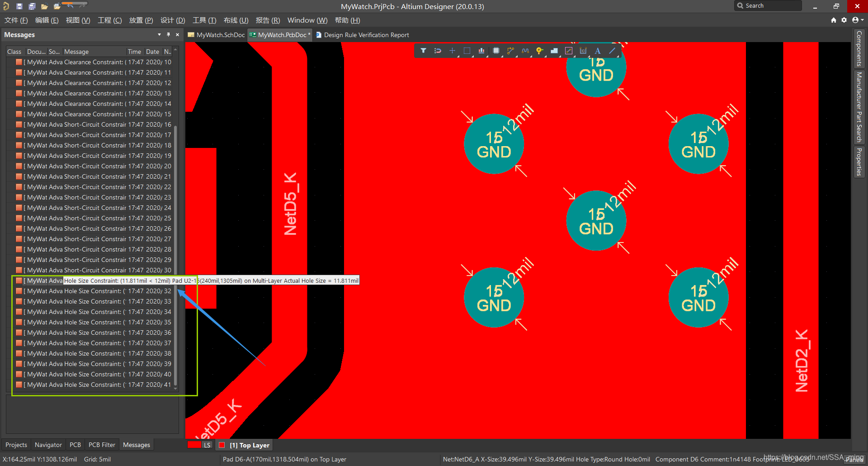The width and height of the screenshot is (868, 466).
Task: Select the Align objects tool
Action: click(x=481, y=51)
